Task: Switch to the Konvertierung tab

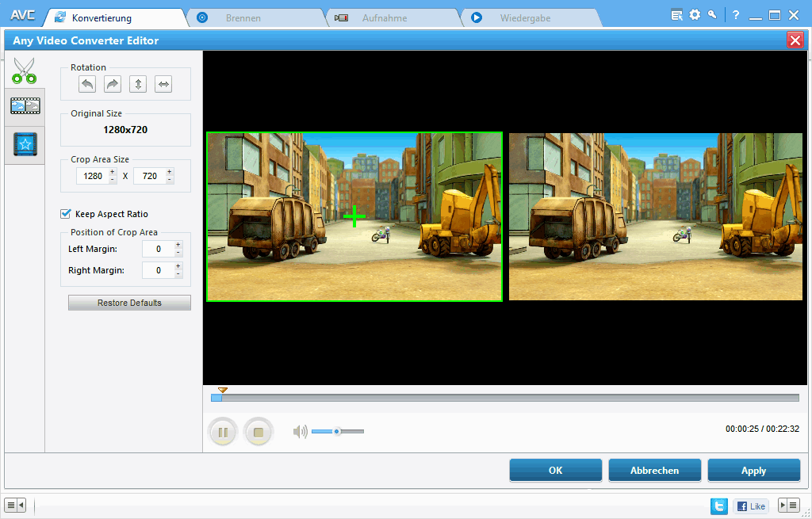Action: (x=114, y=17)
